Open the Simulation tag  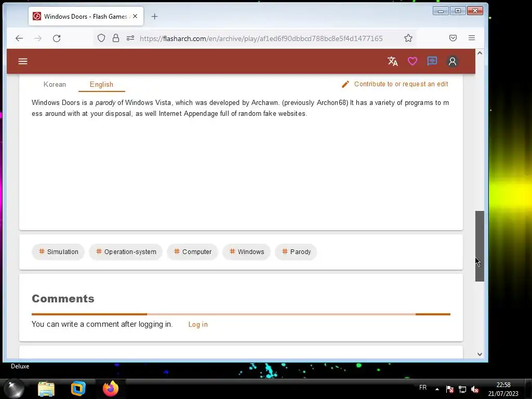58,252
